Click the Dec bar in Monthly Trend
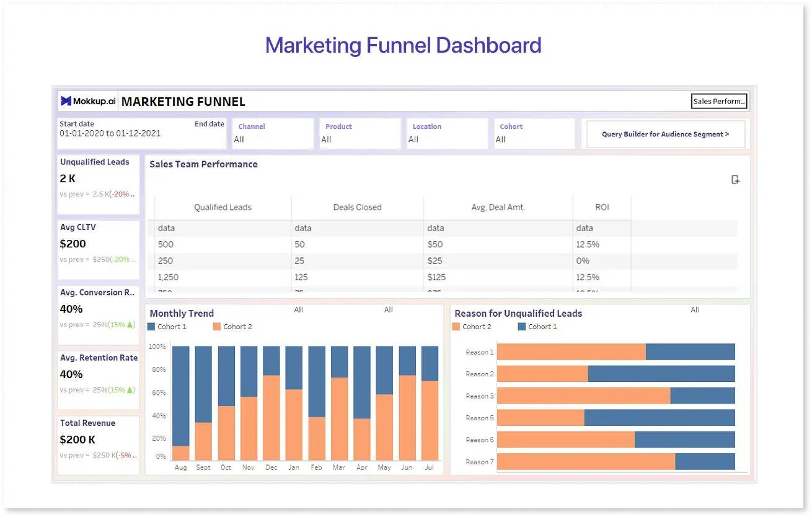 tap(271, 403)
